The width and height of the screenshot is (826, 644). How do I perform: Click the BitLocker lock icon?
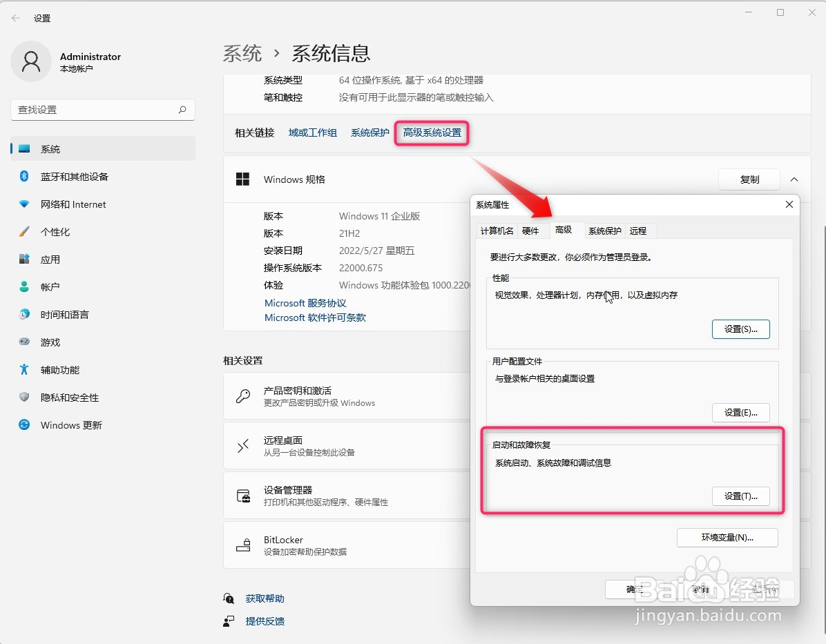[243, 545]
